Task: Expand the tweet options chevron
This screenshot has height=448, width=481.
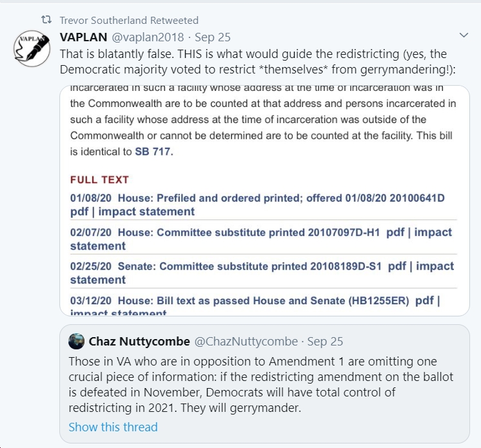Action: [464, 35]
